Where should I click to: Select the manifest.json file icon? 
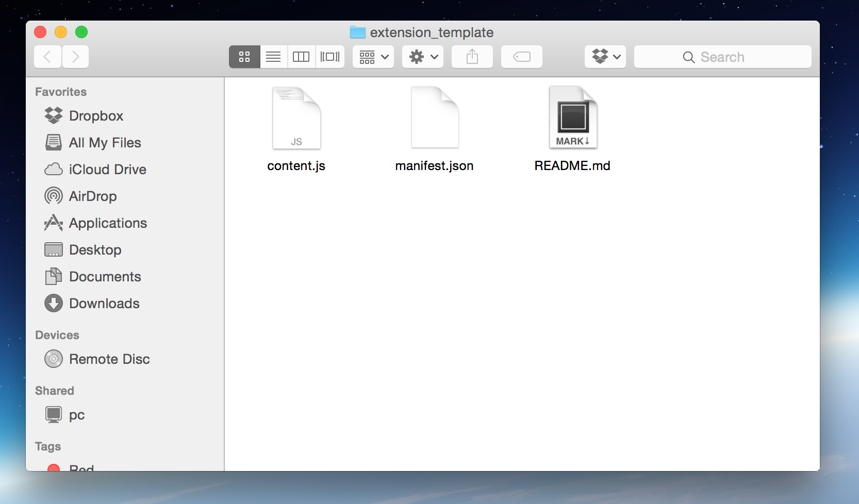point(435,119)
